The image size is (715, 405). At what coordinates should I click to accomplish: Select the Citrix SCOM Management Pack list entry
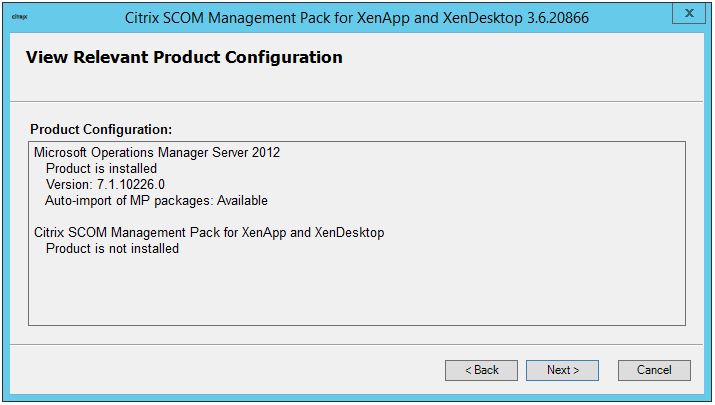(x=209, y=233)
